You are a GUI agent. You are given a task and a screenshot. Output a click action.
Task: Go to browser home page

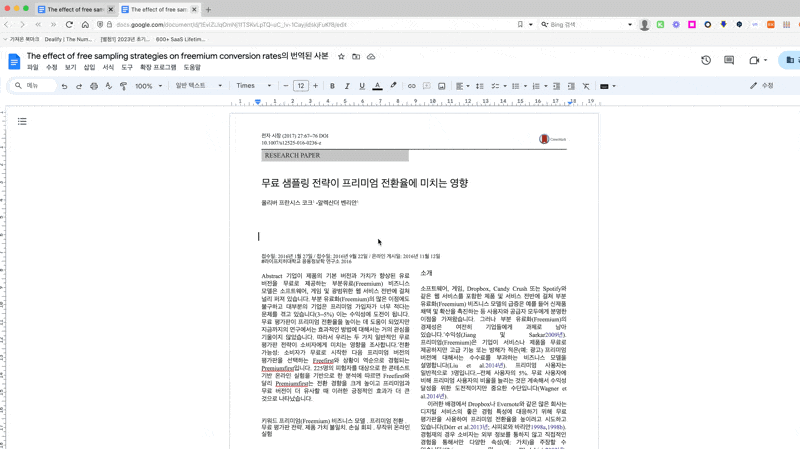coord(85,24)
